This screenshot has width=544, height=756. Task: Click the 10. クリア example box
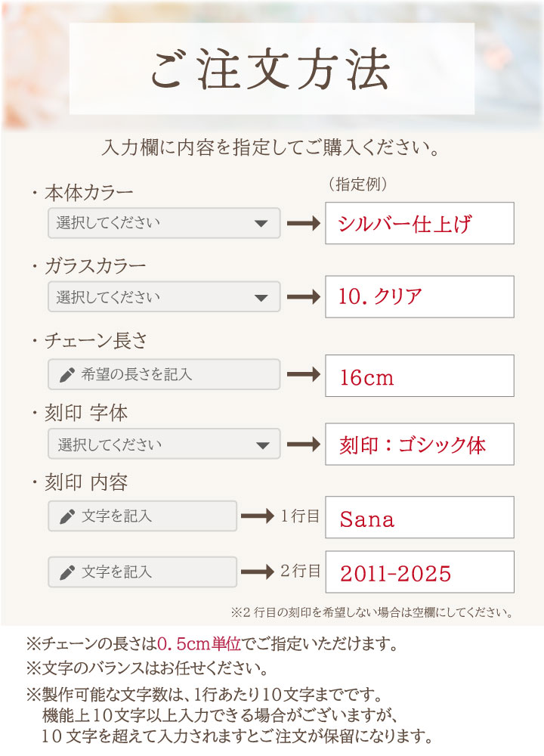coord(419,296)
